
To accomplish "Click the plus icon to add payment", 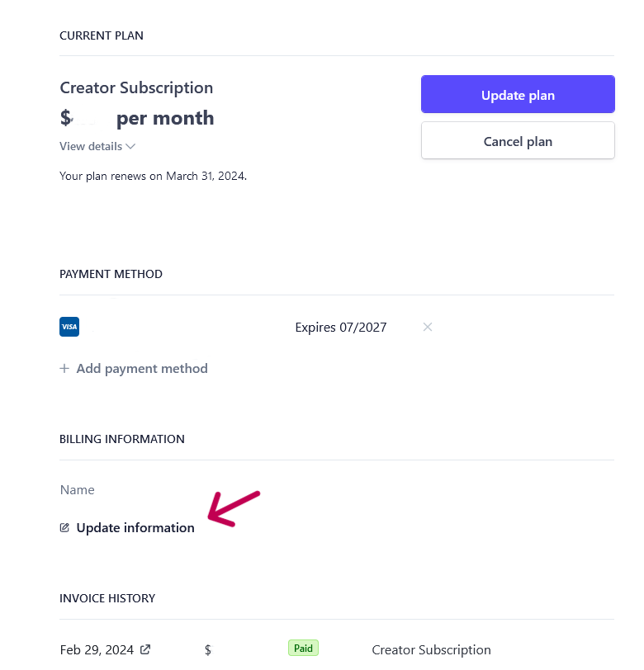I will (64, 368).
